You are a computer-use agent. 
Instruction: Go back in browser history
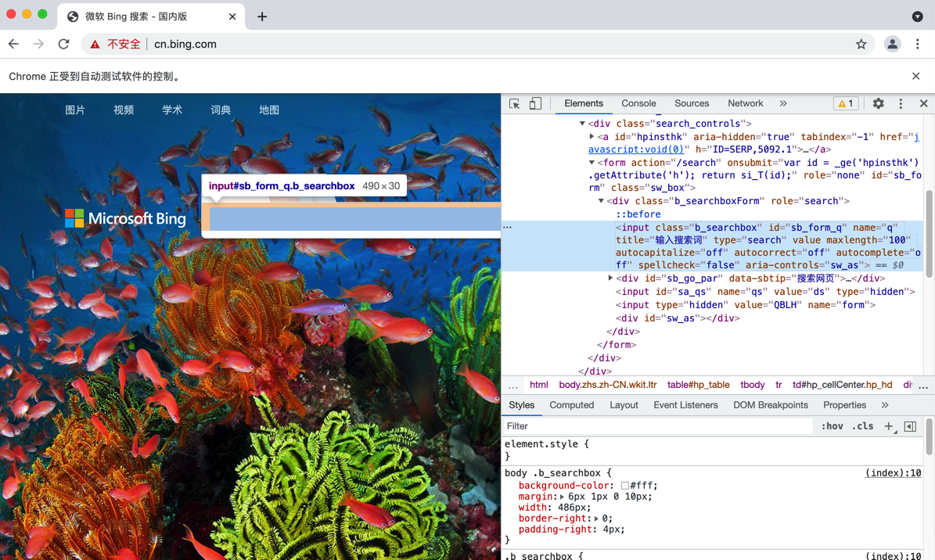coord(14,44)
